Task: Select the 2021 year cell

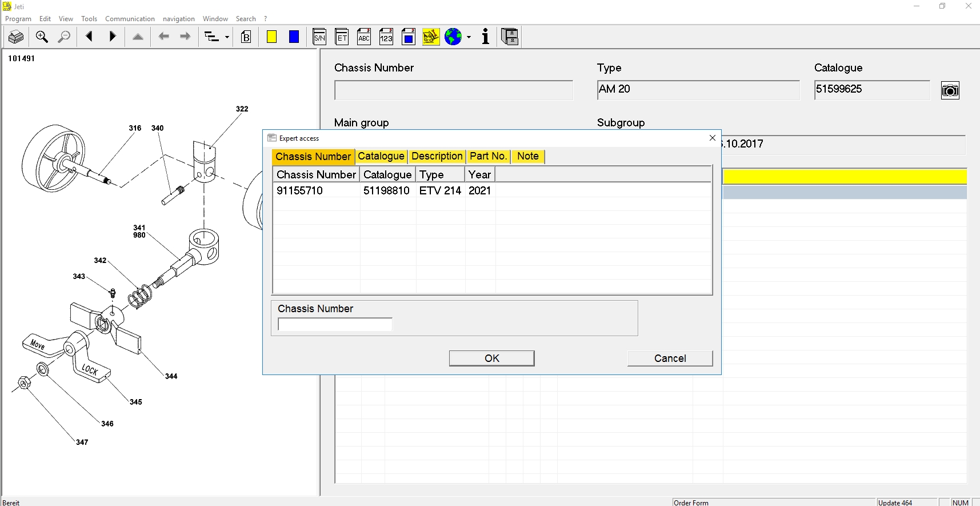Action: pyautogui.click(x=480, y=190)
